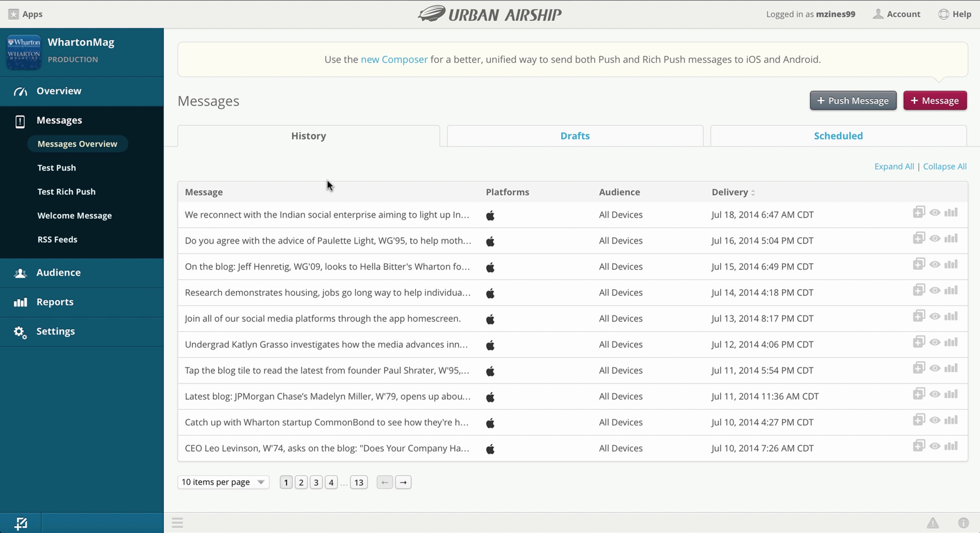This screenshot has width=980, height=533.
Task: Click the + Push Message button
Action: point(853,100)
